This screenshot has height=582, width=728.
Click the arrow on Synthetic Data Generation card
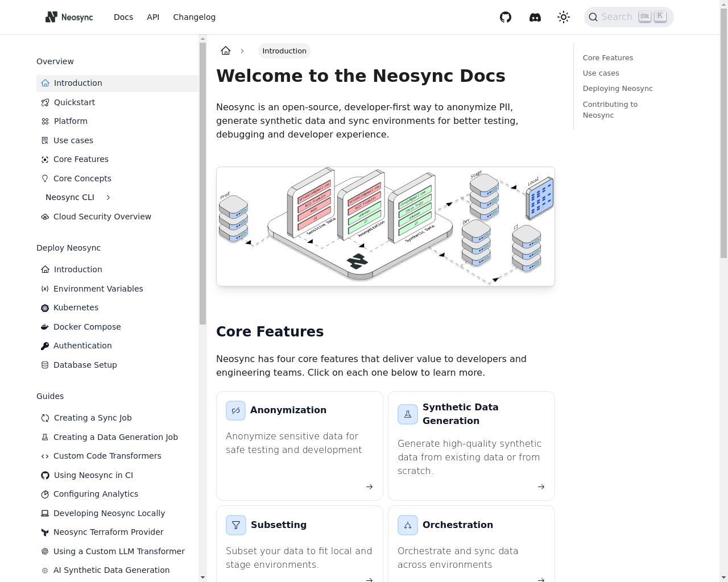[x=541, y=487]
